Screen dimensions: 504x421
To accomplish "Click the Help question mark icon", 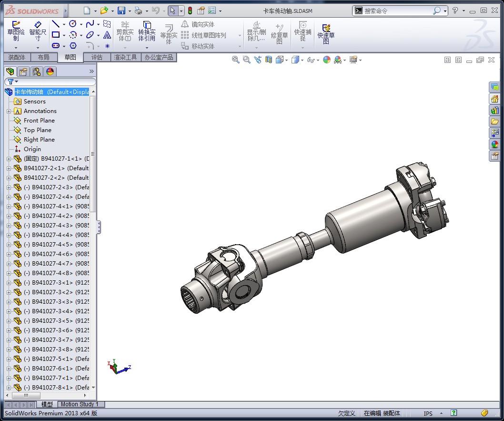I will click(x=455, y=10).
